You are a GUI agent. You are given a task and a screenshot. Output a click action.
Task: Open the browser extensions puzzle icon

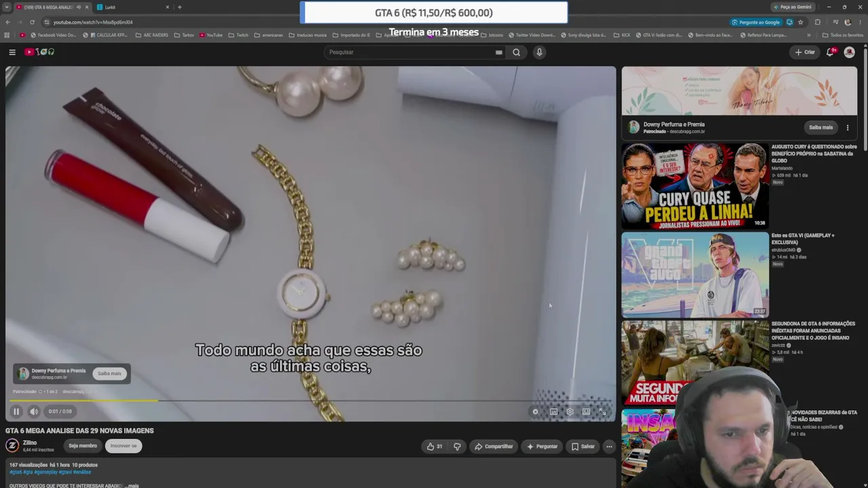point(817,22)
